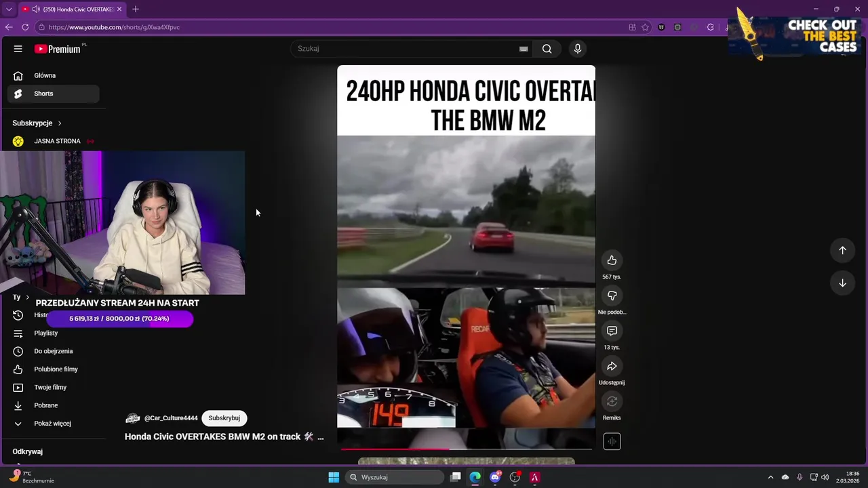Click the Wyszukaj taskbar search box
Image resolution: width=868 pixels, height=488 pixels.
click(x=394, y=477)
